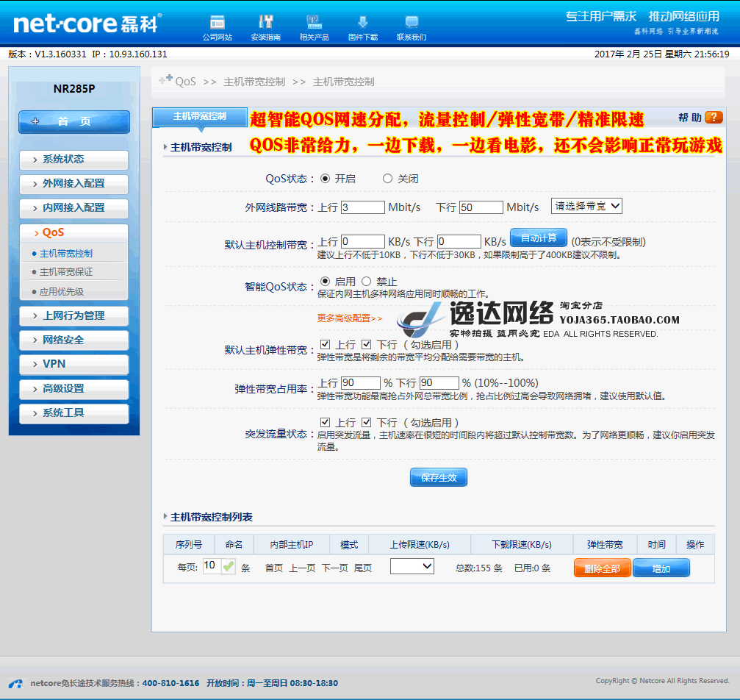Go to 首页 home in sidebar
The image size is (740, 700).
74,122
